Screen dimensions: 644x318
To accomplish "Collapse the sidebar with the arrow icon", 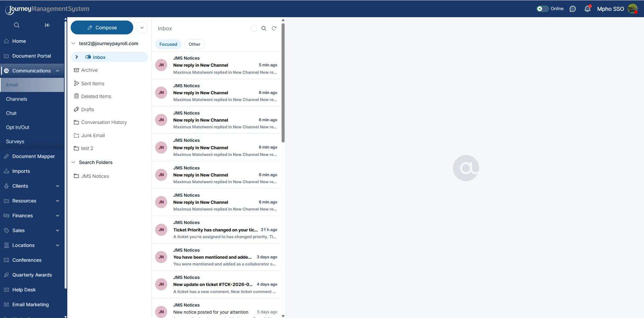I will (x=47, y=25).
